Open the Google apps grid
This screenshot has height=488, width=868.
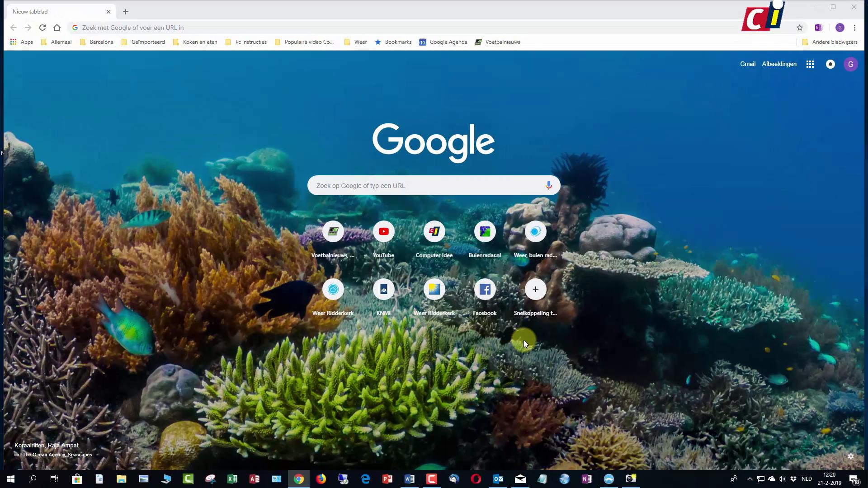pyautogui.click(x=810, y=64)
